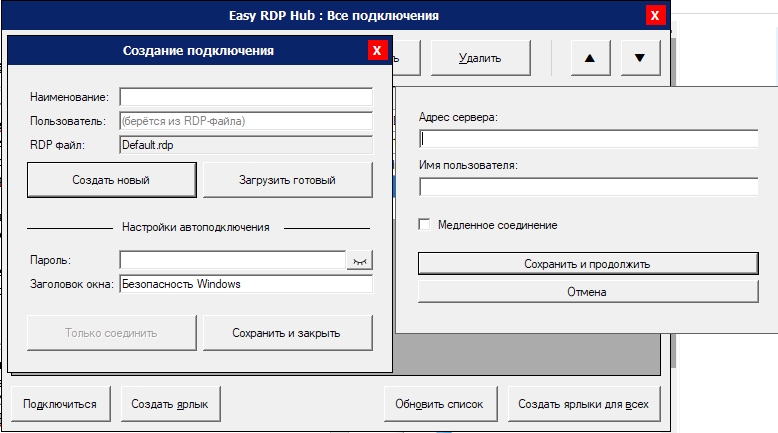Image resolution: width=778 pixels, height=433 pixels.
Task: Click the Удалить button in main window
Action: pyautogui.click(x=480, y=58)
